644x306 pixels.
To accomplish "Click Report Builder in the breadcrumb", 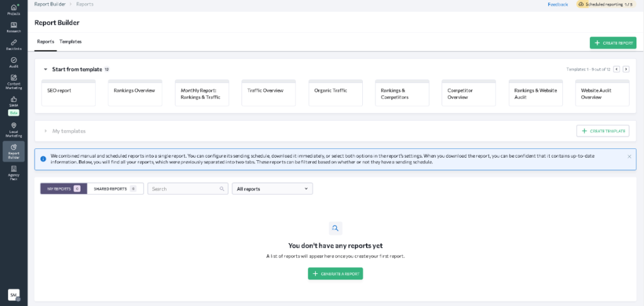I will [x=52, y=4].
